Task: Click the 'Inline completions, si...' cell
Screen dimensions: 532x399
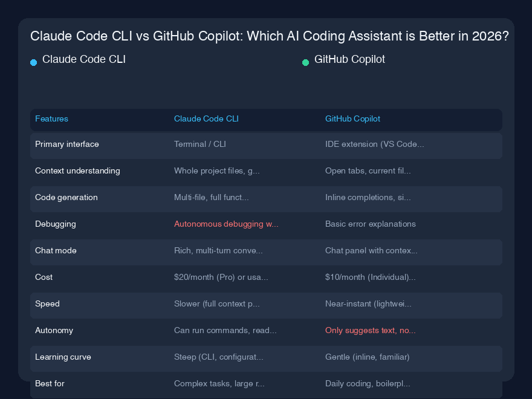Action: [368, 198]
